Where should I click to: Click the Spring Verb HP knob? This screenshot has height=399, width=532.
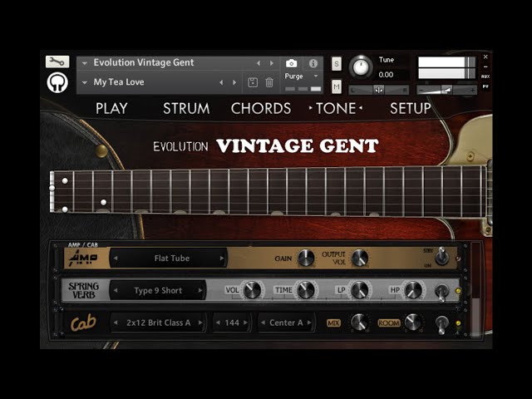click(x=413, y=290)
